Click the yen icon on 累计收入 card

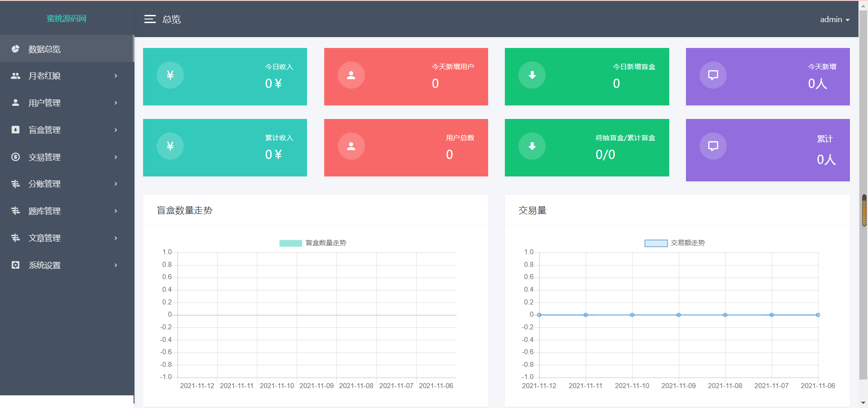(170, 146)
